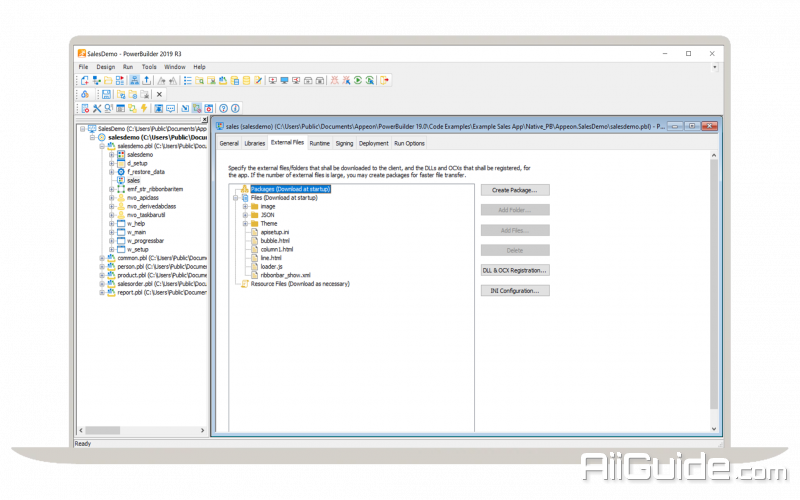Click the Add Folder... button
This screenshot has width=800, height=500.
515,210
